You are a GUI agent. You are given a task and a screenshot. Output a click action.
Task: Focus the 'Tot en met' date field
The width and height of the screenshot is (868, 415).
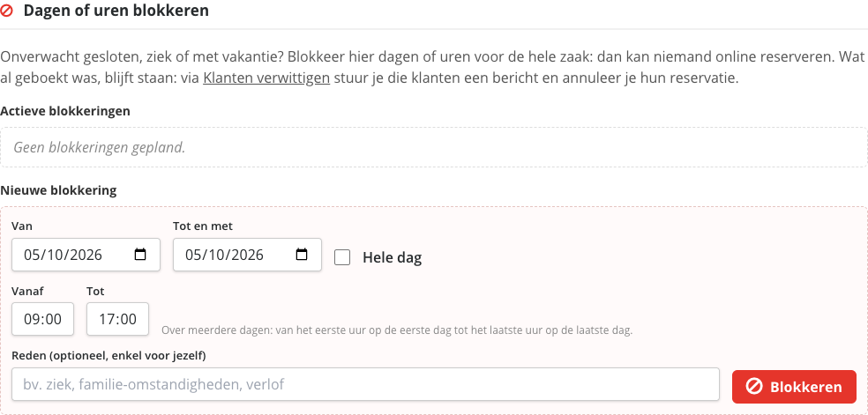tap(247, 255)
